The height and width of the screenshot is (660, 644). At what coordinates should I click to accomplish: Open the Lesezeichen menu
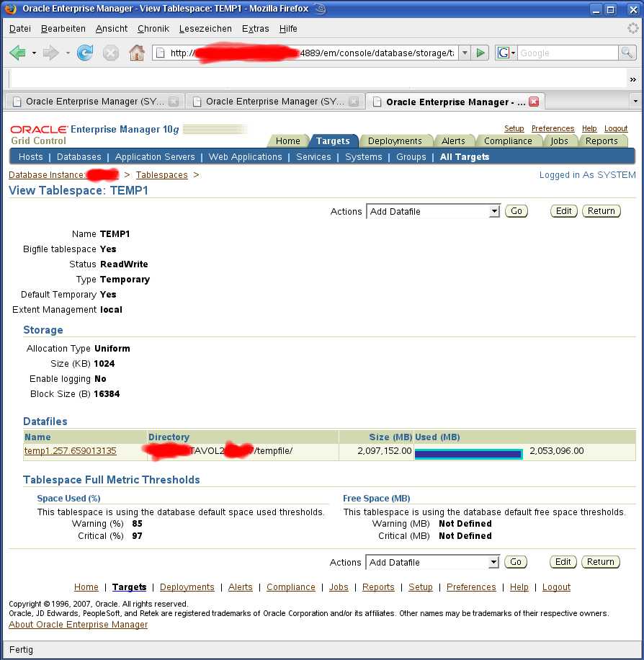[205, 29]
